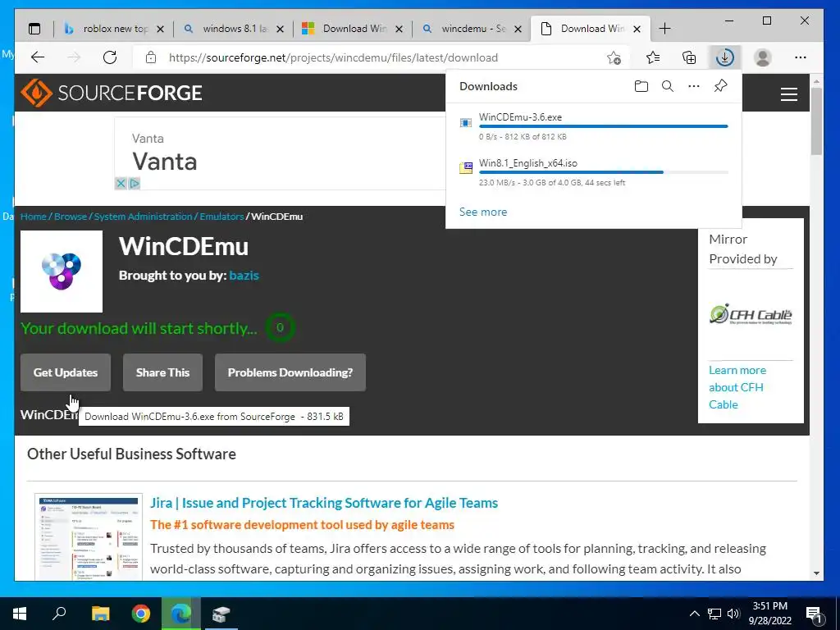Viewport: 840px width, 630px height.
Task: Open the taskbar clock and date
Action: [x=769, y=614]
